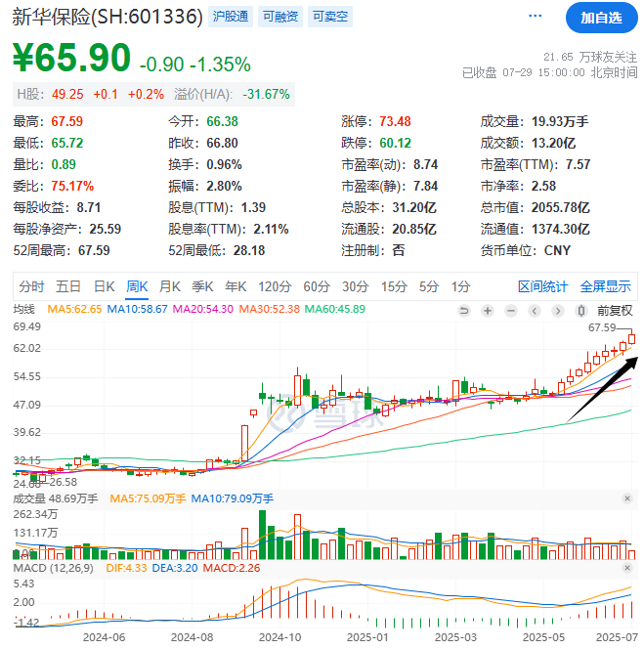The image size is (644, 649).
Task: Switch to the 五日 chart tab
Action: (67, 286)
